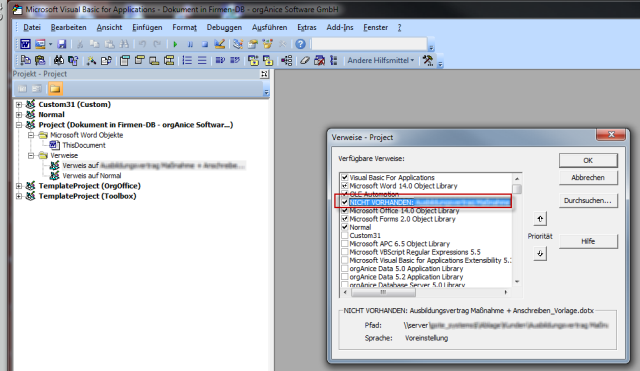Expand TemplateProject (OrgOffice) node
Viewport: 640px width, 371px height.
click(19, 186)
